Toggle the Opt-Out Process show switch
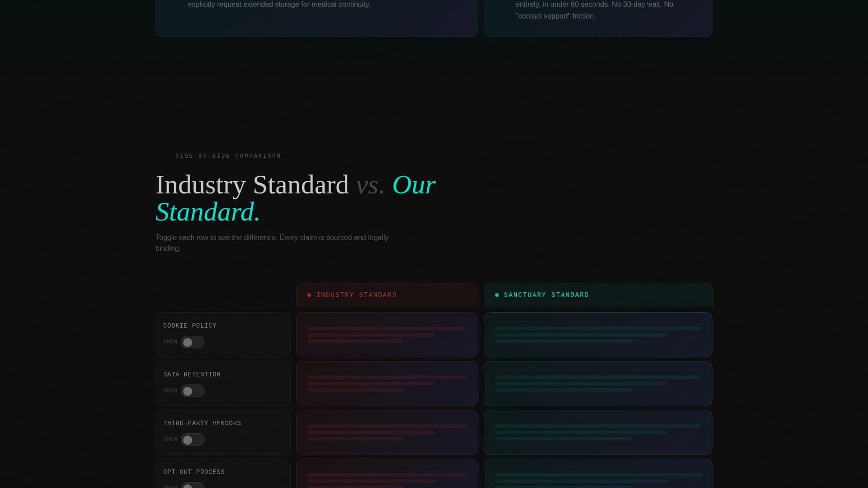868x488 pixels. 193,485
